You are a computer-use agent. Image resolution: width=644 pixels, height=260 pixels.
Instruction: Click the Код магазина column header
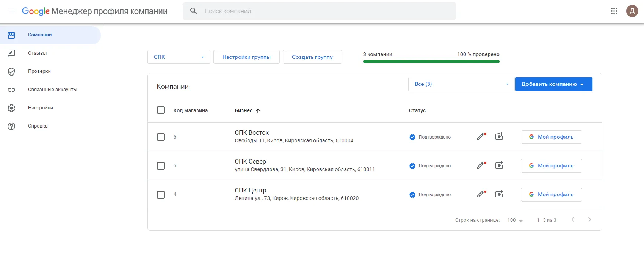coord(191,111)
